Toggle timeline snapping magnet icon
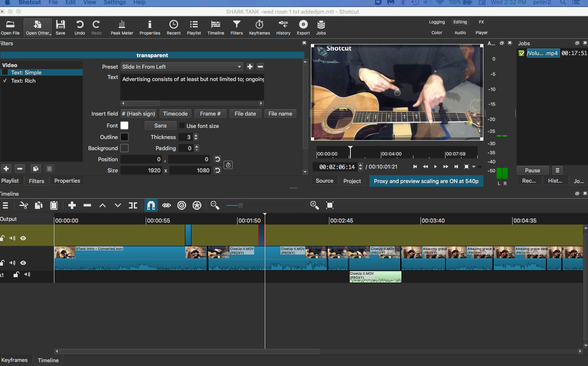 [151, 205]
